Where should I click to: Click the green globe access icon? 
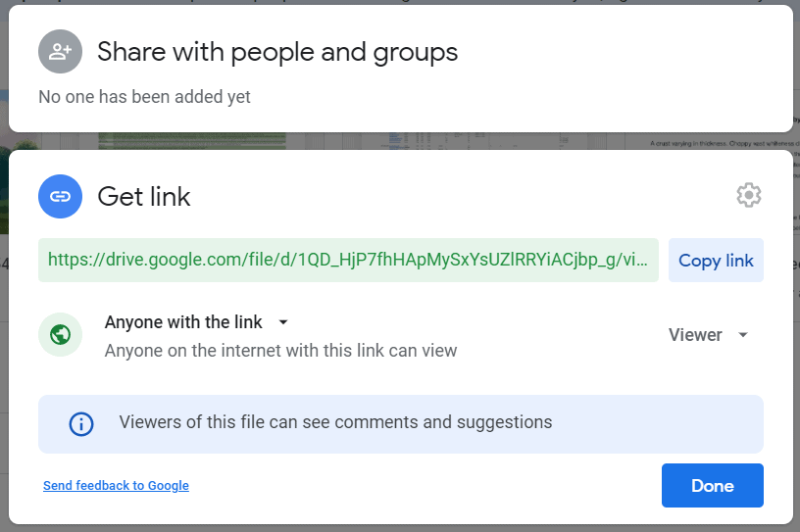point(60,335)
